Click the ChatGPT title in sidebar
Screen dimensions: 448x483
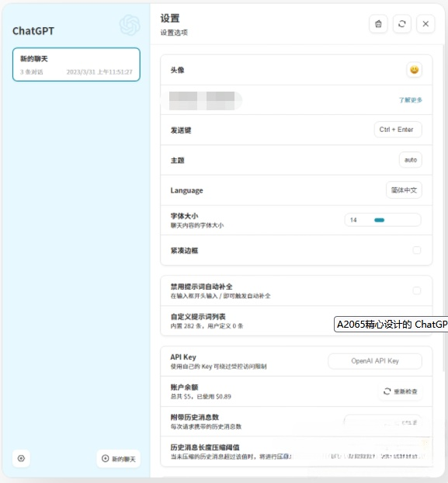(x=33, y=31)
